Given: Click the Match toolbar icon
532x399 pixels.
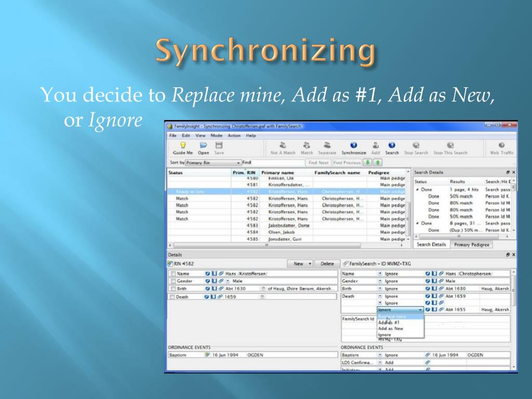Looking at the screenshot, I should click(307, 145).
